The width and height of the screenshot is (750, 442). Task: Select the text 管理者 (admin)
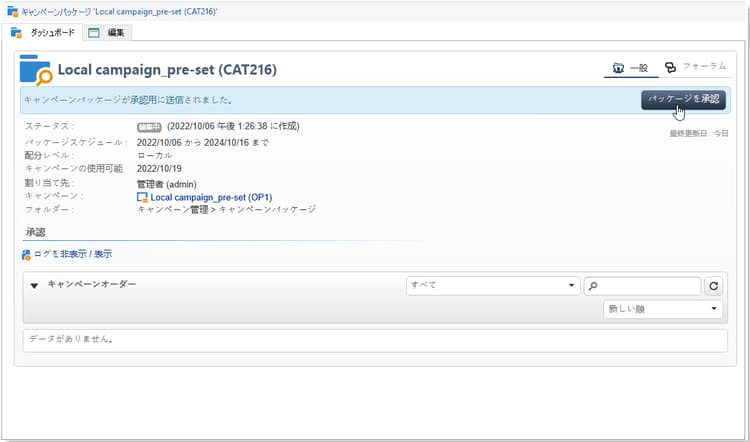click(x=166, y=184)
